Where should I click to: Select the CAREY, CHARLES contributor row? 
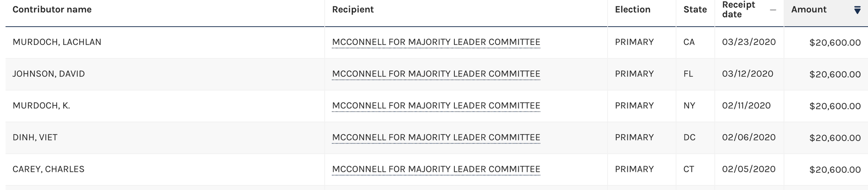437,169
